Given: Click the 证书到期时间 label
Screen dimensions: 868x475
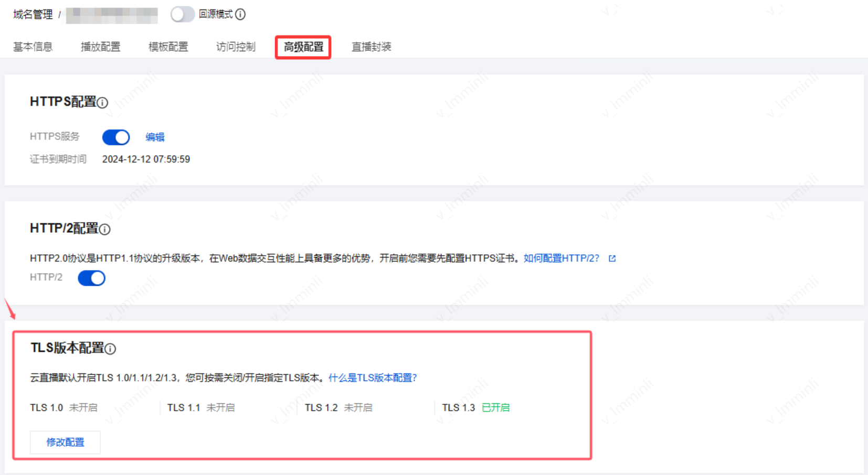Looking at the screenshot, I should [x=58, y=159].
